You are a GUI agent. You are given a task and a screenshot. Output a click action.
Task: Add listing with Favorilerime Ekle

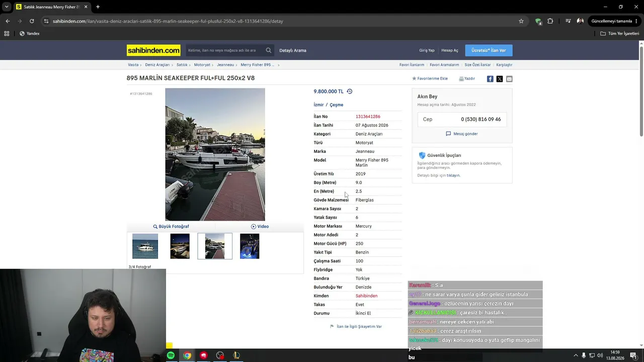430,79
